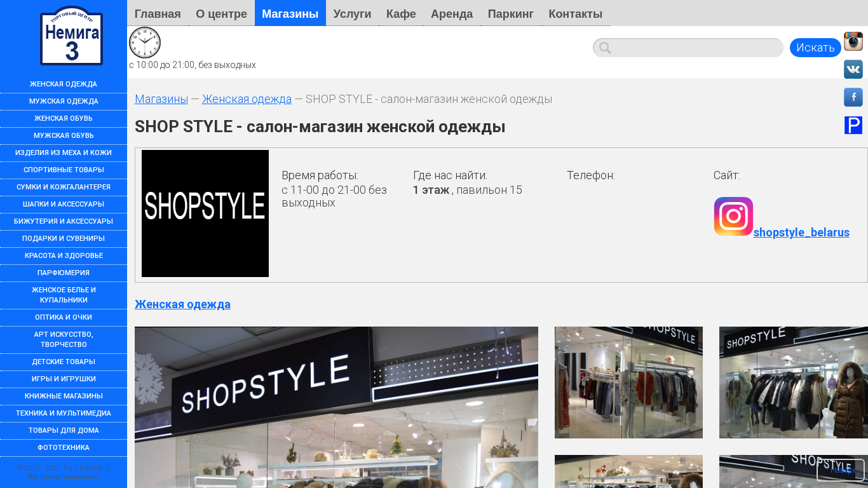This screenshot has width=868, height=488.
Task: Click the magnifier icon in search box
Action: pyautogui.click(x=605, y=48)
